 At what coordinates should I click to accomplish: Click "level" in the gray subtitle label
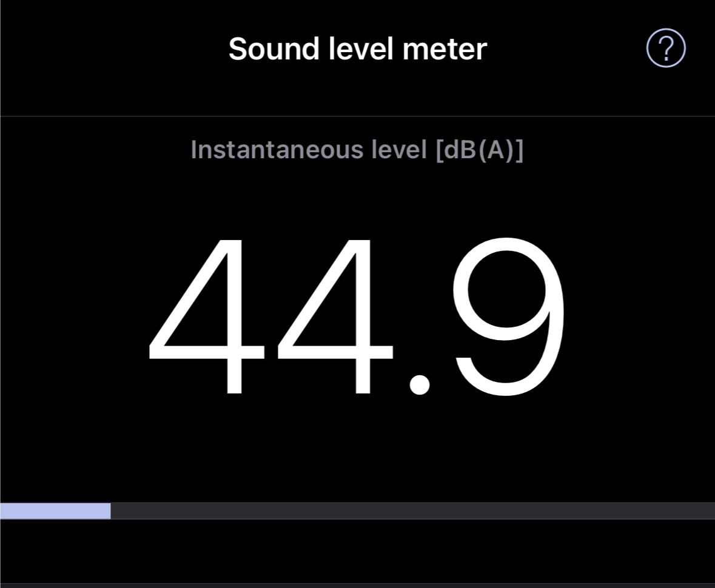[399, 149]
